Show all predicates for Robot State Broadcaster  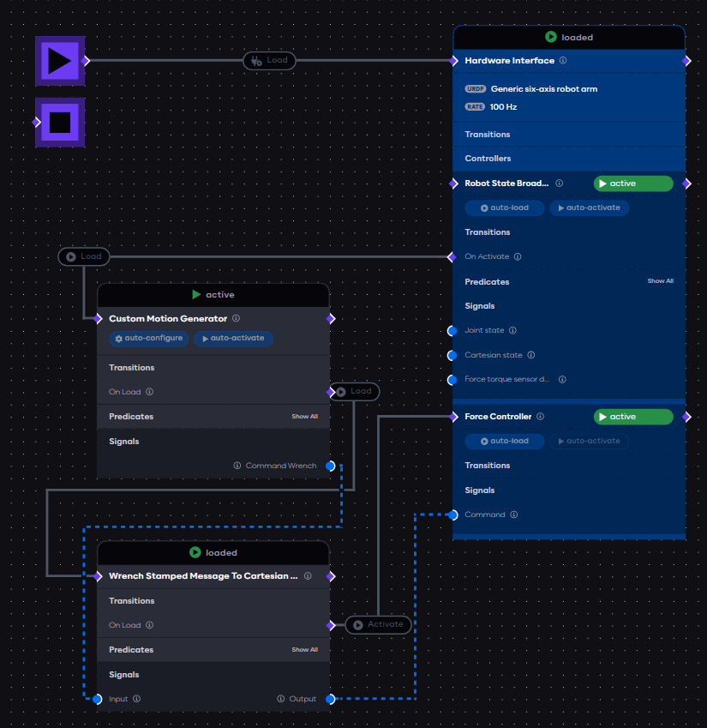click(660, 281)
